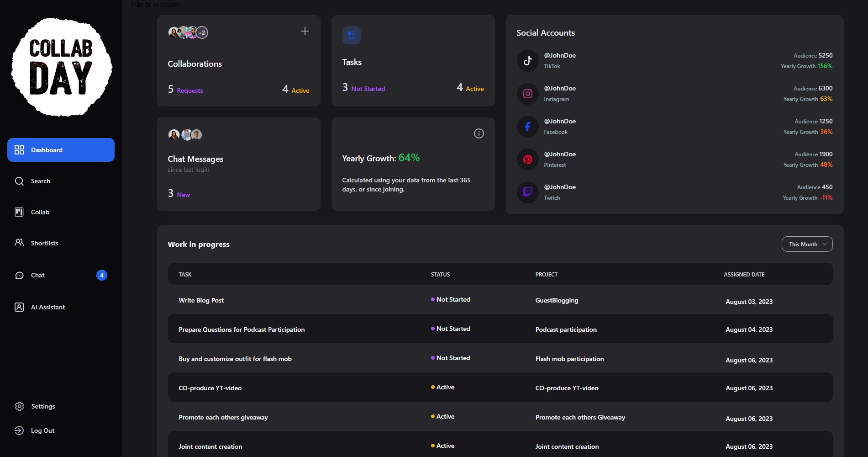Open the This Month dropdown

(x=807, y=244)
